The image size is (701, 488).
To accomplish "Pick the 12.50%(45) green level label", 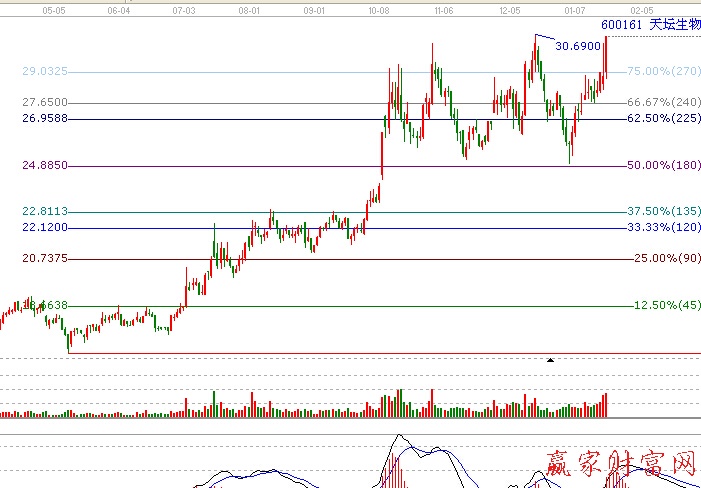I will click(667, 305).
